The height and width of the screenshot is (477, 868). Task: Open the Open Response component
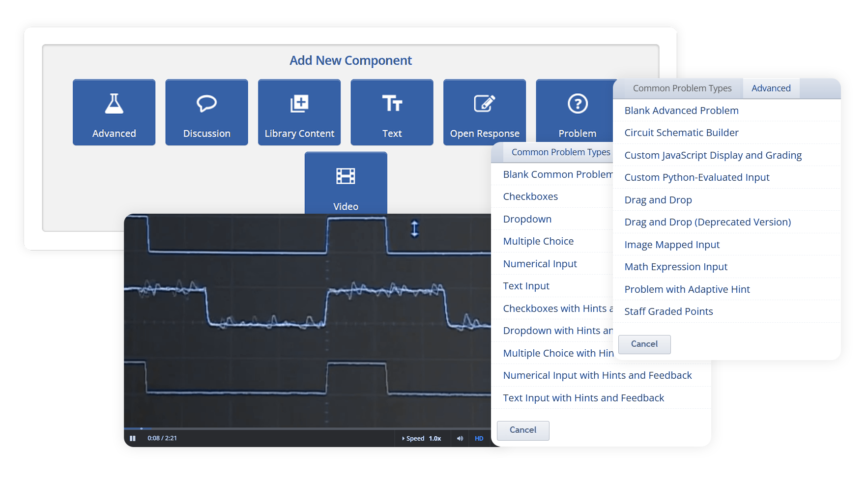click(484, 104)
